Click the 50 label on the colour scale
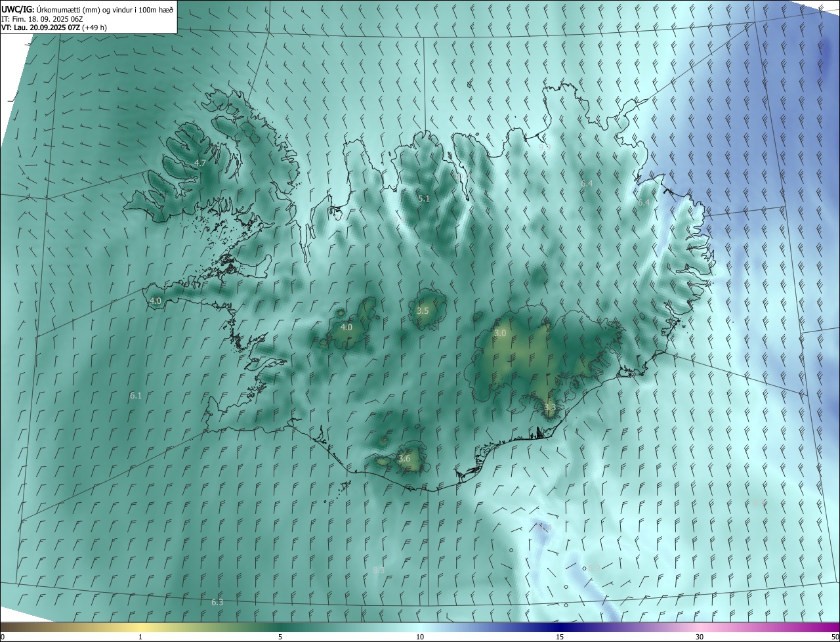This screenshot has height=642, width=840. (x=835, y=637)
